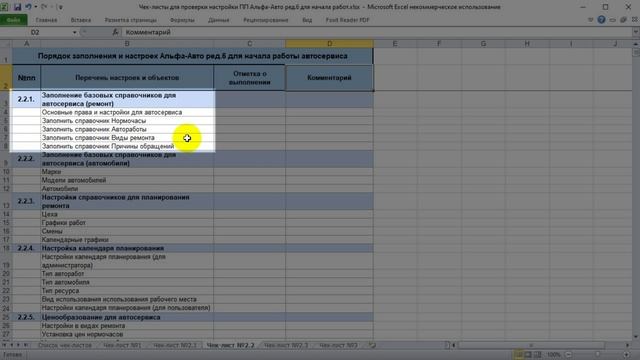Click cell Модели автомобилей
The image size is (640, 360).
coord(127,180)
